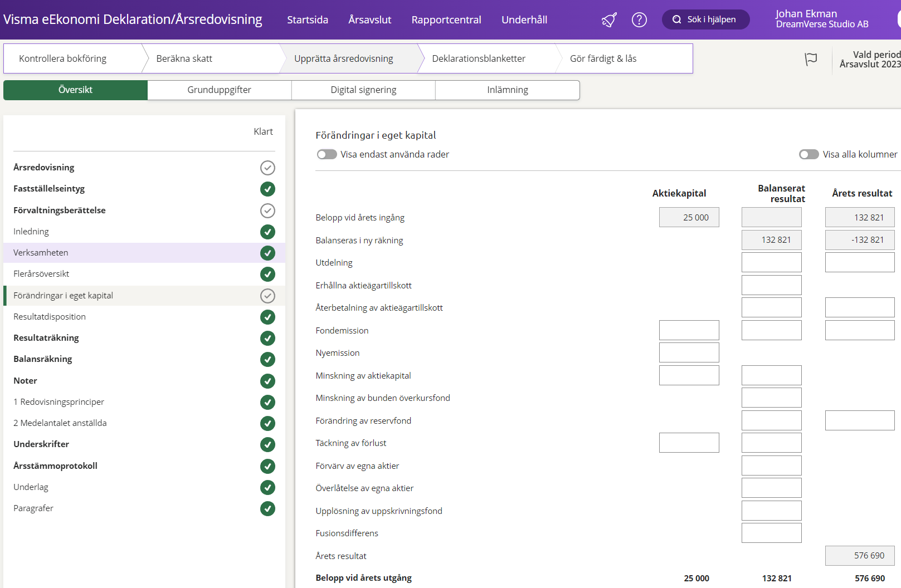Select Flerårsöversikt in the sidebar

click(x=41, y=274)
